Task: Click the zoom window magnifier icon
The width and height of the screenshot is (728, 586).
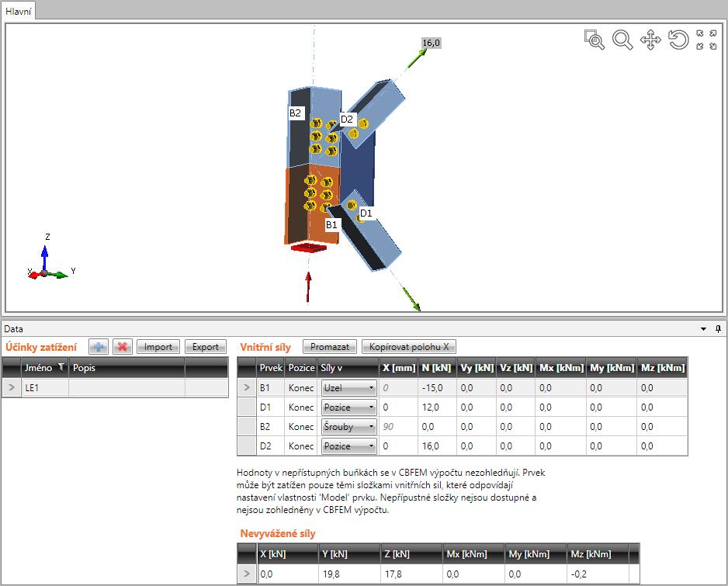Action: click(x=595, y=40)
